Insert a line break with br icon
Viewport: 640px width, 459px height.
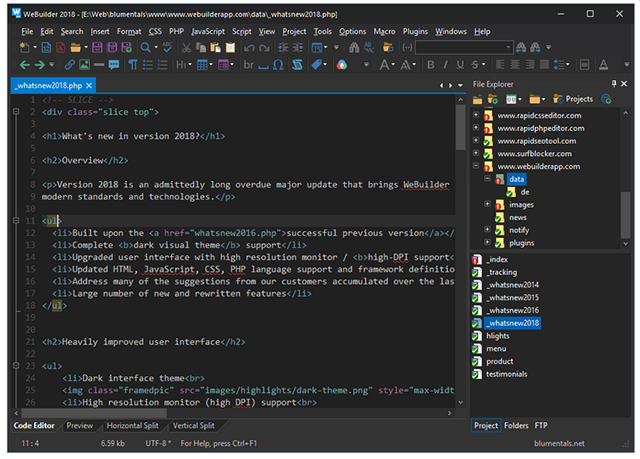point(249,64)
